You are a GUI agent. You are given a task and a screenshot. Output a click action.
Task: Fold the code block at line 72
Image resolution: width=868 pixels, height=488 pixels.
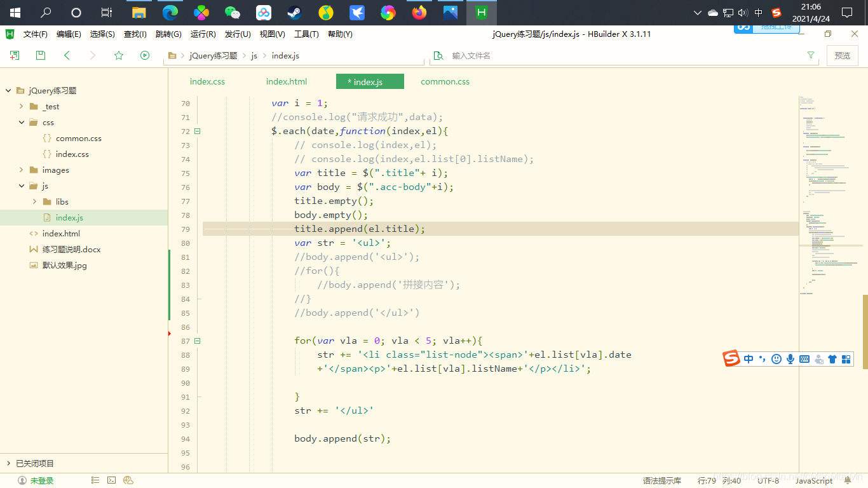coord(197,132)
